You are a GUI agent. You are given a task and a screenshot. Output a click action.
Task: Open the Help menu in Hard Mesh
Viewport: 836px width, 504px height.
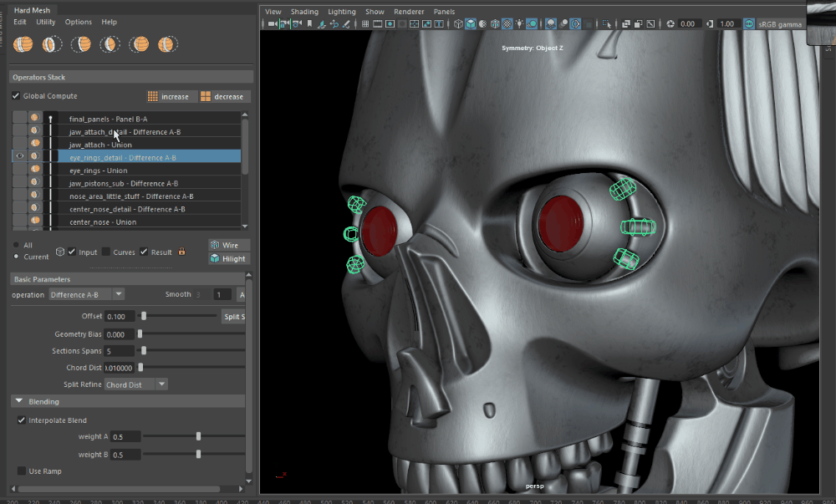(x=110, y=22)
